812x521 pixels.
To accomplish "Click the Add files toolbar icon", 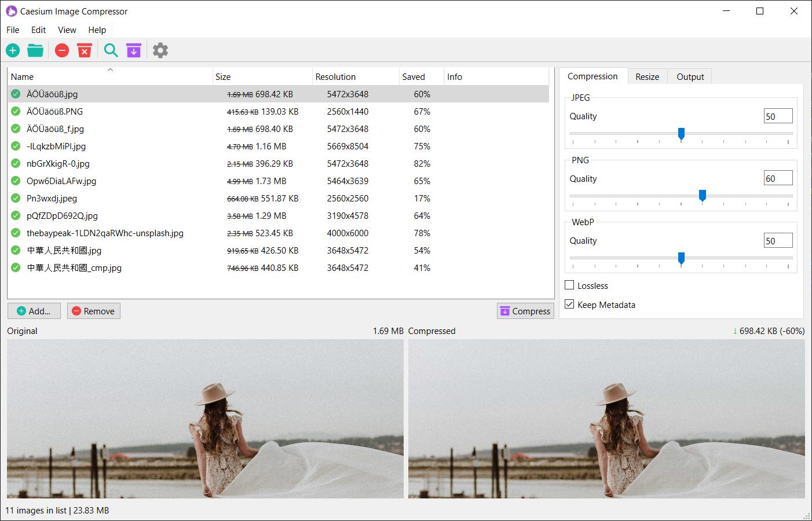I will (12, 50).
